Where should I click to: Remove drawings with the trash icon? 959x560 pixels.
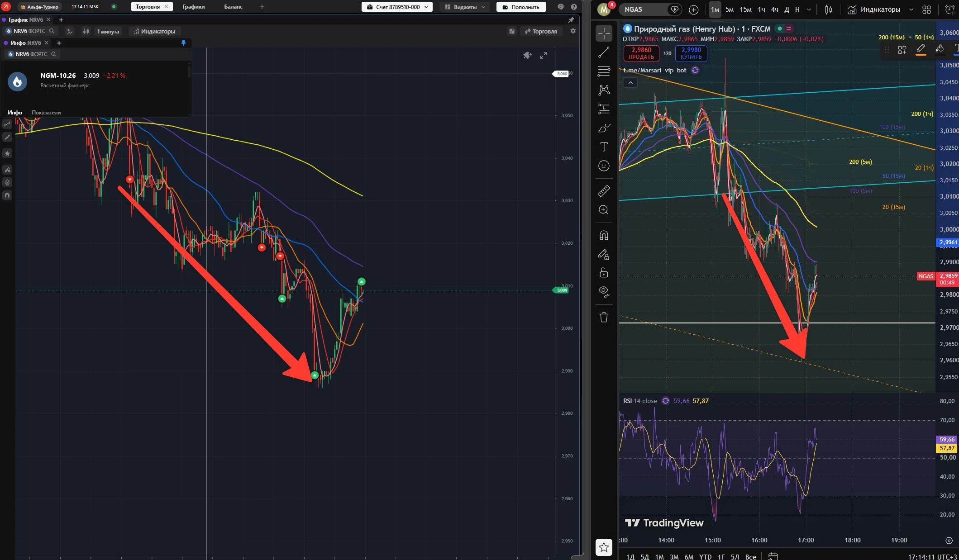[604, 317]
